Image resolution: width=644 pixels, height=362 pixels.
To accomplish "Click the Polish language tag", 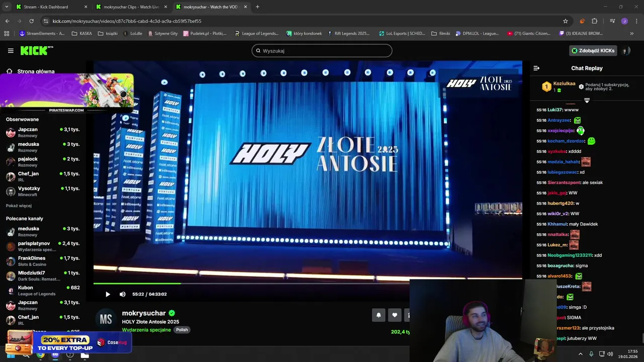I will click(182, 330).
